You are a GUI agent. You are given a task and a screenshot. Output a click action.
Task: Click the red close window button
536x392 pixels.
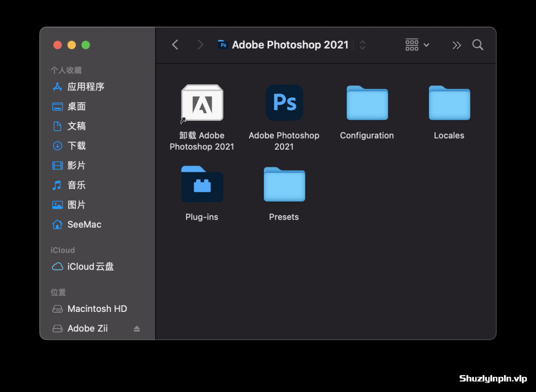click(x=58, y=45)
